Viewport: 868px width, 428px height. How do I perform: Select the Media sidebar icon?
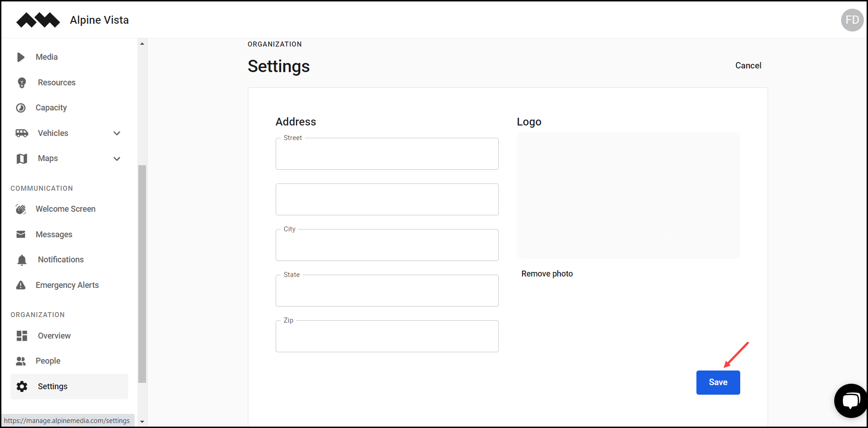(21, 57)
